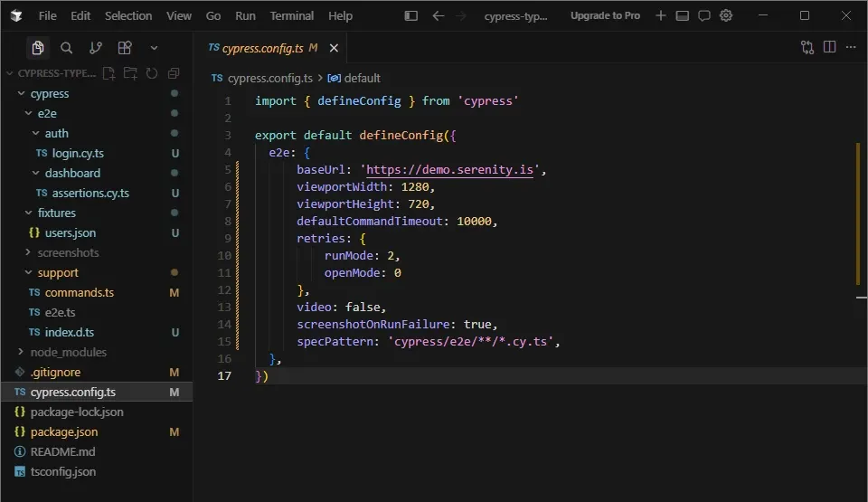Open the Terminal menu
Screen dimensions: 868x502
pos(292,15)
